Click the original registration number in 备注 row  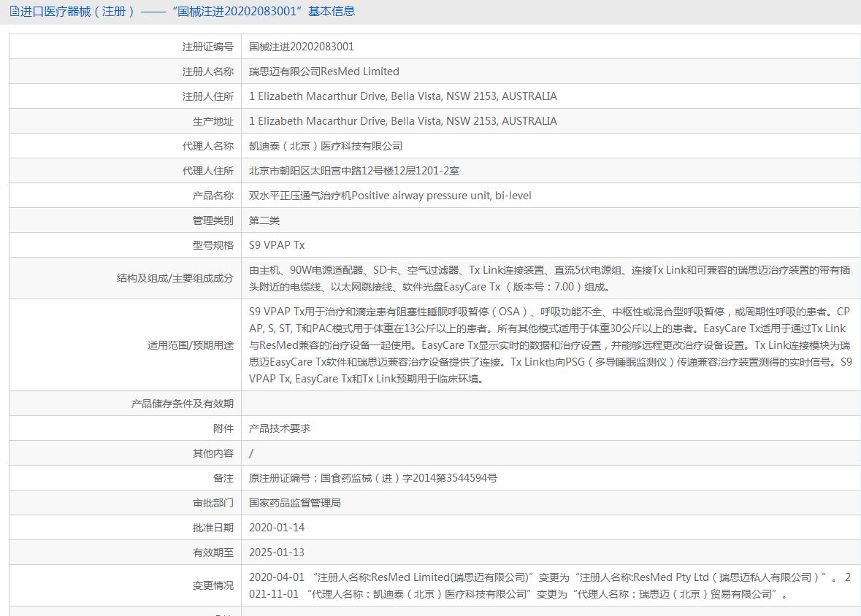click(372, 478)
